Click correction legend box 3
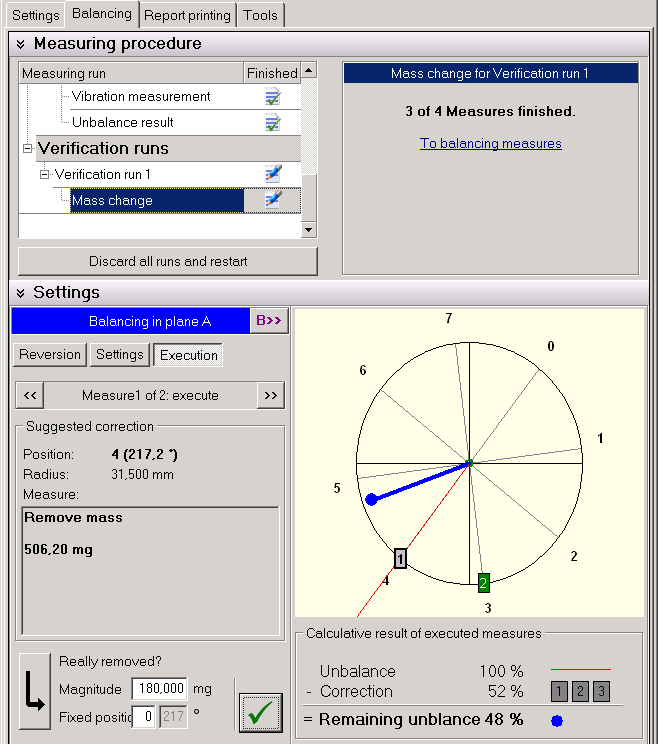 coord(602,691)
